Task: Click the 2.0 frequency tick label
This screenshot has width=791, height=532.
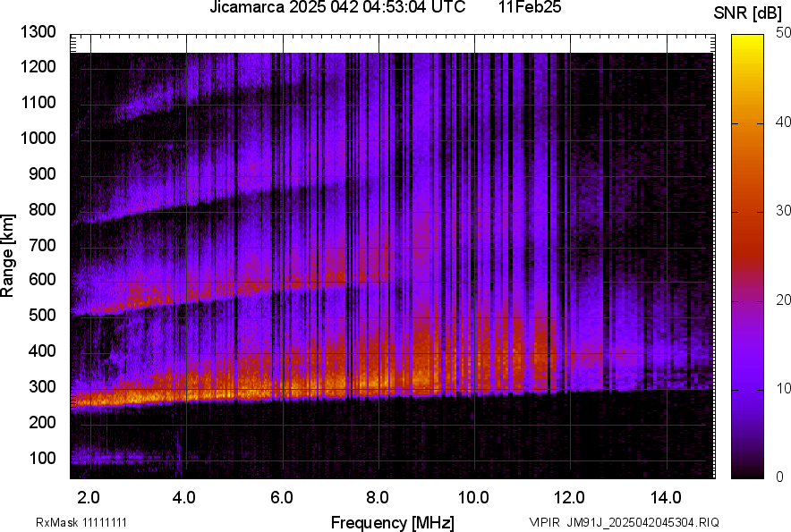Action: pos(88,497)
